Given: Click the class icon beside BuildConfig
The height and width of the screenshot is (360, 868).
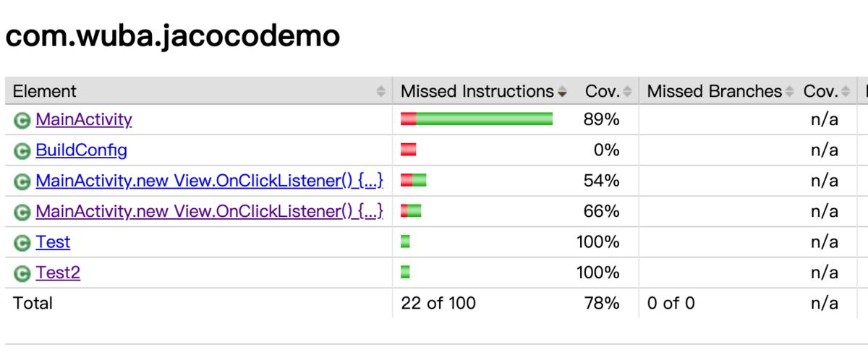Looking at the screenshot, I should tap(22, 151).
